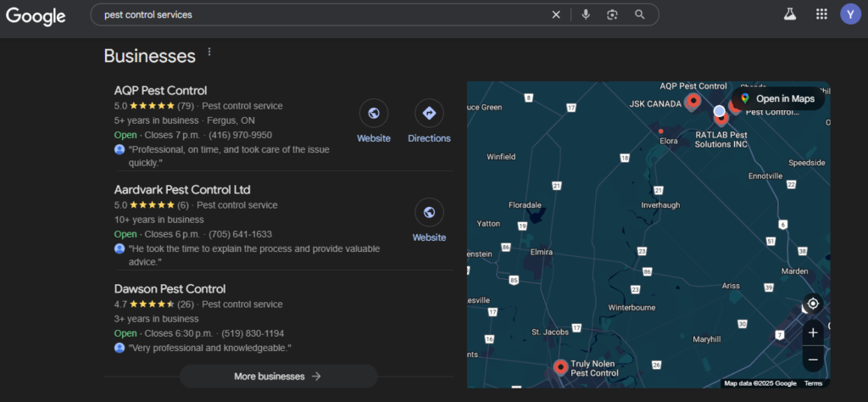Image resolution: width=868 pixels, height=402 pixels.
Task: Clear the search box with the X icon
Action: (556, 15)
